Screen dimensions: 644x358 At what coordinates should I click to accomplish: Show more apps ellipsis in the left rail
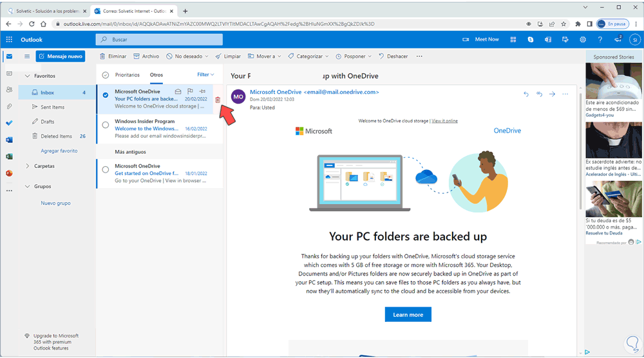(x=9, y=191)
